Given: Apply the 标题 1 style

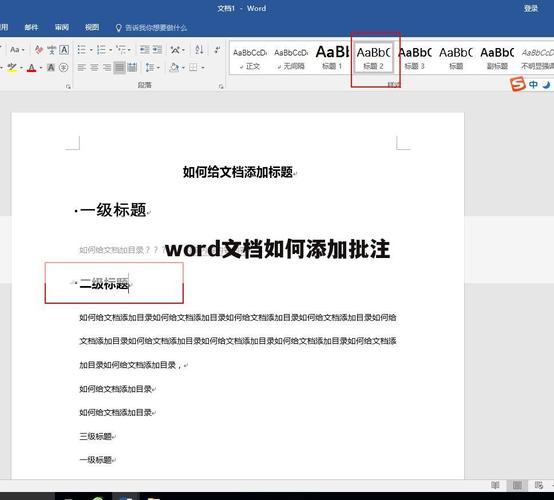Looking at the screenshot, I should (332, 58).
